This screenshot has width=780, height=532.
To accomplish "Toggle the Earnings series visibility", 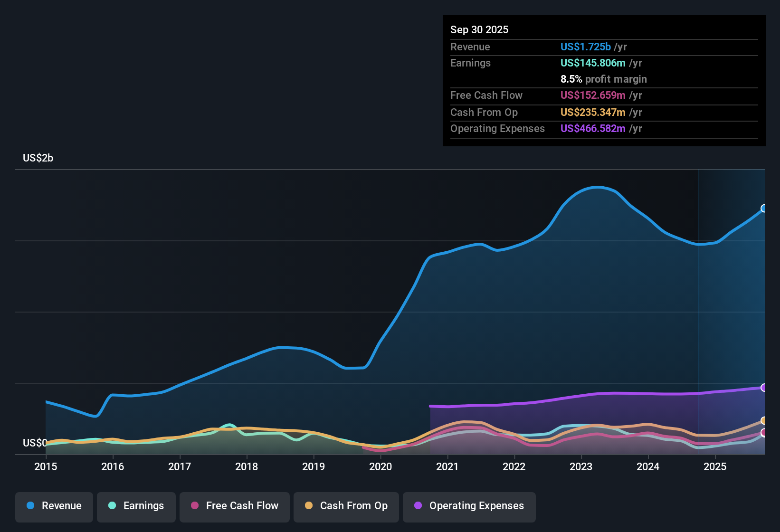I will 136,506.
